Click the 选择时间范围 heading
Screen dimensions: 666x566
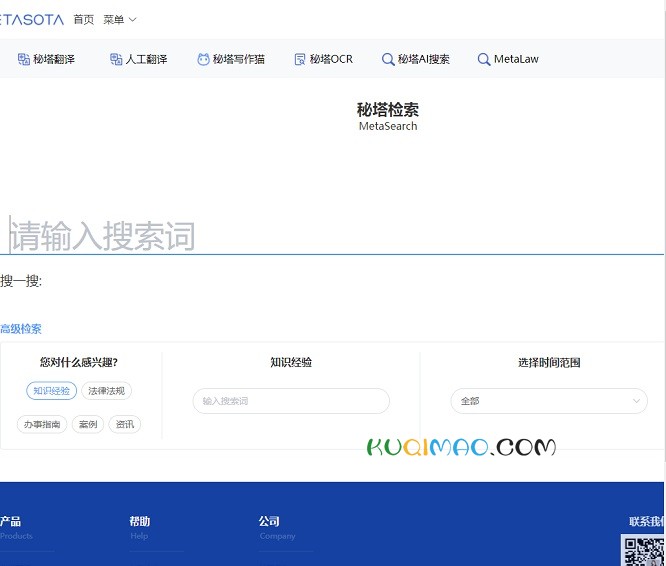(549, 362)
